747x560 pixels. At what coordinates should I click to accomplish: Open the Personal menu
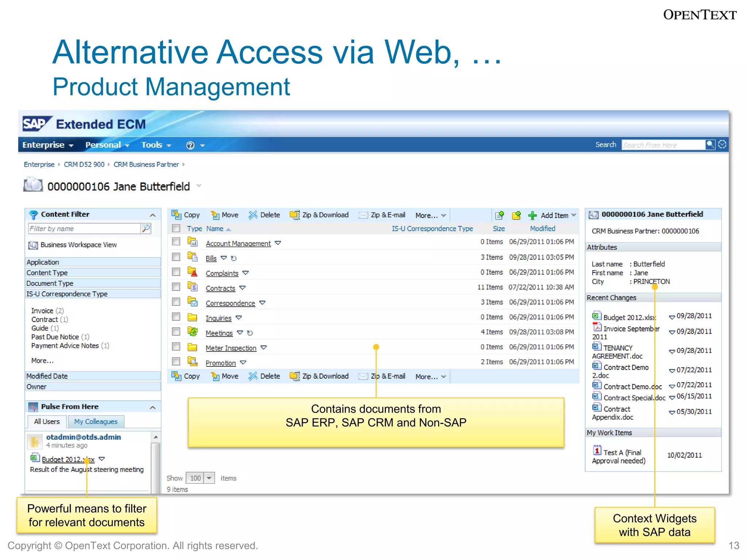pos(107,145)
